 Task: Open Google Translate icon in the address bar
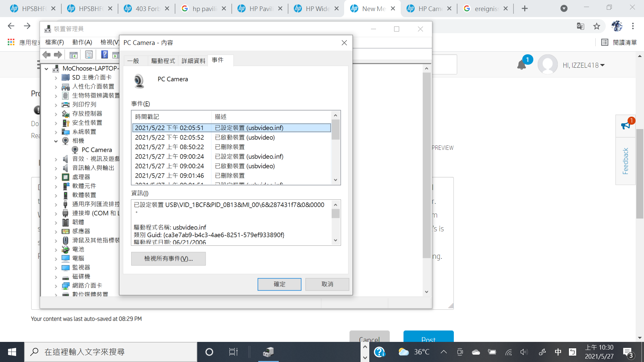pyautogui.click(x=581, y=26)
